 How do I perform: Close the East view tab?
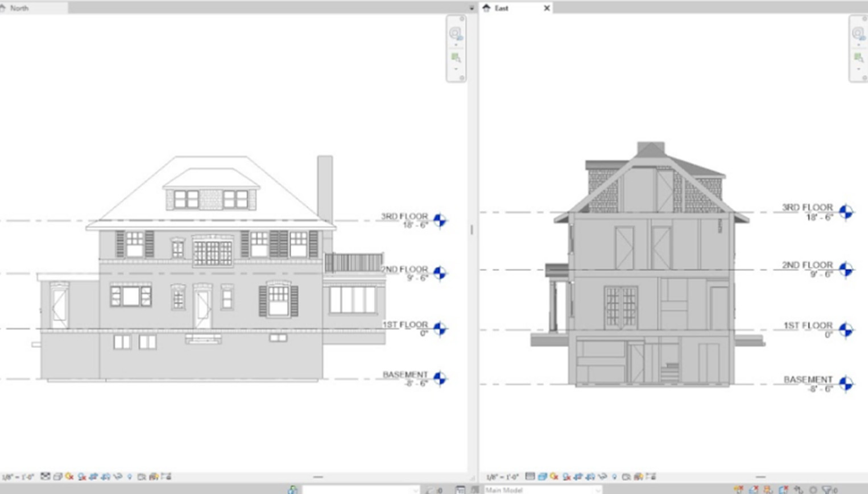coord(547,8)
